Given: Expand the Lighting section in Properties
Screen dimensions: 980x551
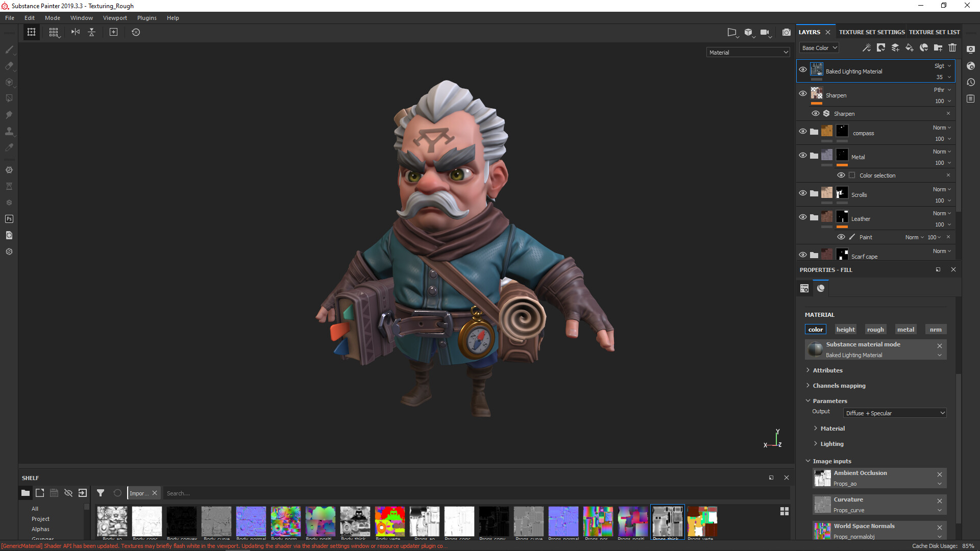Looking at the screenshot, I should pos(831,443).
